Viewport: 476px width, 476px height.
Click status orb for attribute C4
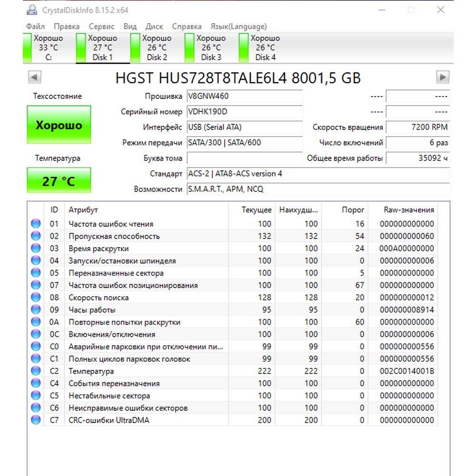coord(36,383)
